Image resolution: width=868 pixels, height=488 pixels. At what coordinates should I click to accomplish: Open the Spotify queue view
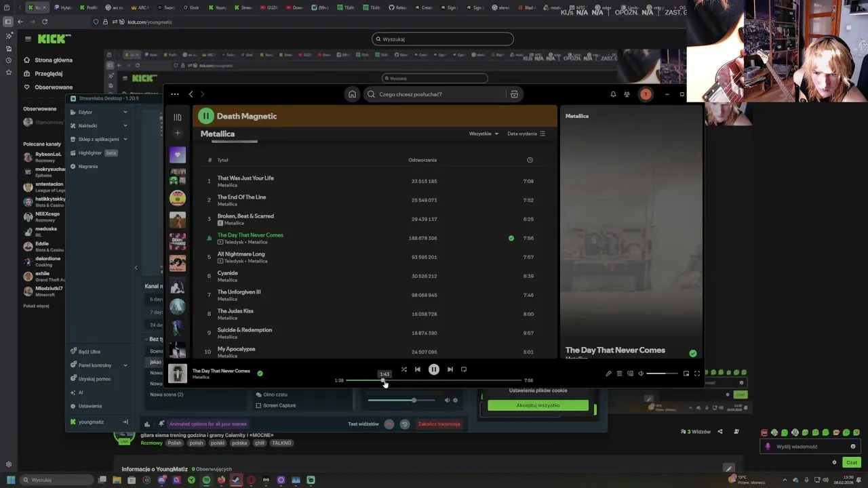point(619,373)
